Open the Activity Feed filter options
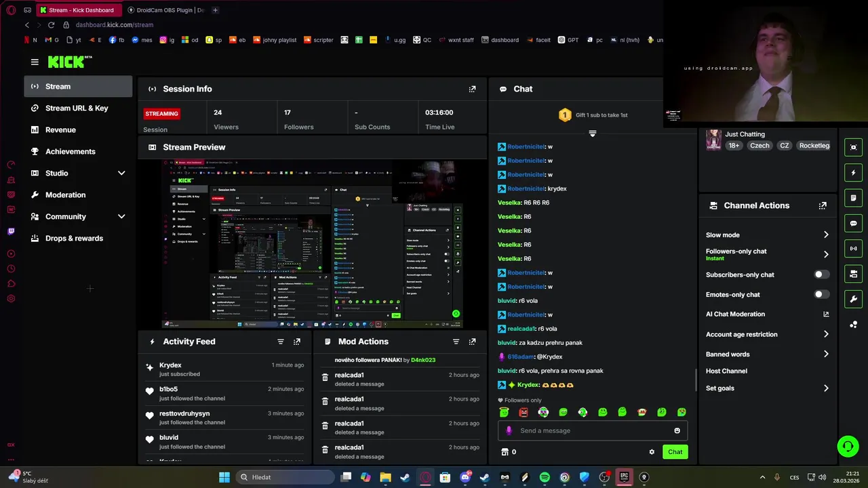 pos(281,342)
